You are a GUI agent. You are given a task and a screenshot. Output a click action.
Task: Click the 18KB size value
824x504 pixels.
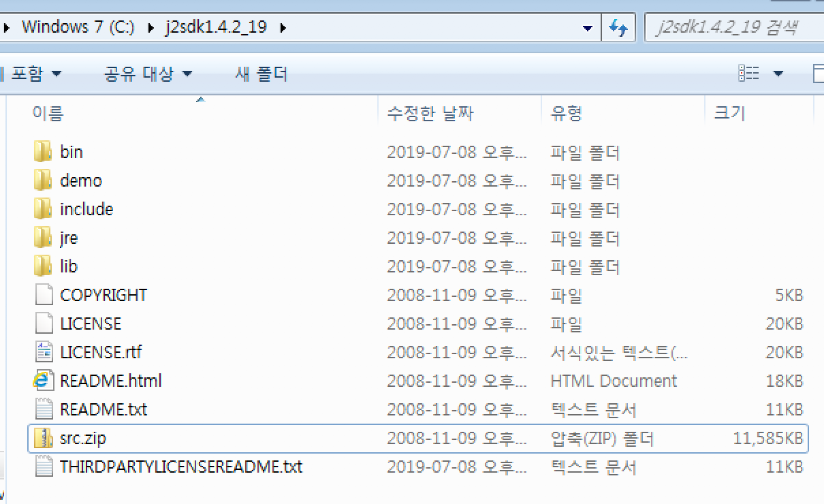pos(785,381)
